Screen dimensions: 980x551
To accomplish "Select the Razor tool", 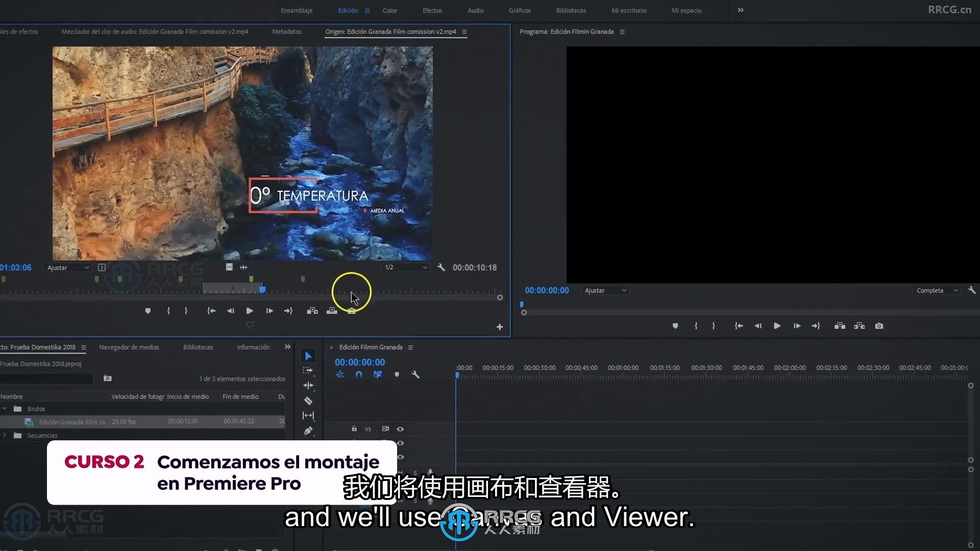I will [308, 400].
